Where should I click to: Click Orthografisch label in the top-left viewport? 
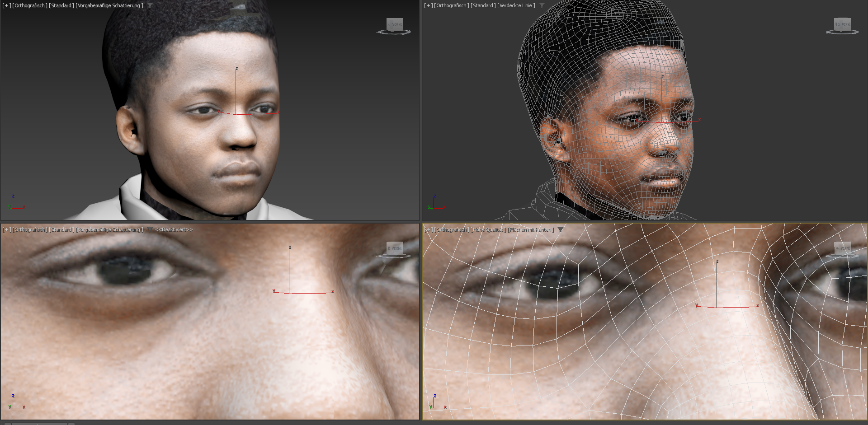pyautogui.click(x=30, y=5)
